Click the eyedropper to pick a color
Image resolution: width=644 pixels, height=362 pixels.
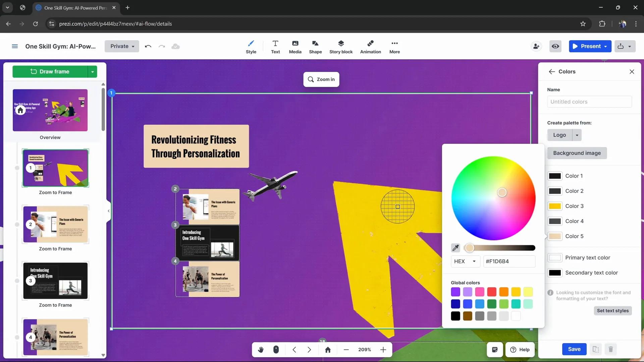click(455, 248)
